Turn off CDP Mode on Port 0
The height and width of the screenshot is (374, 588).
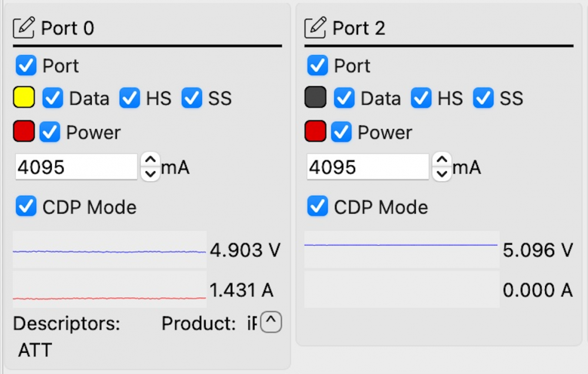pos(26,207)
